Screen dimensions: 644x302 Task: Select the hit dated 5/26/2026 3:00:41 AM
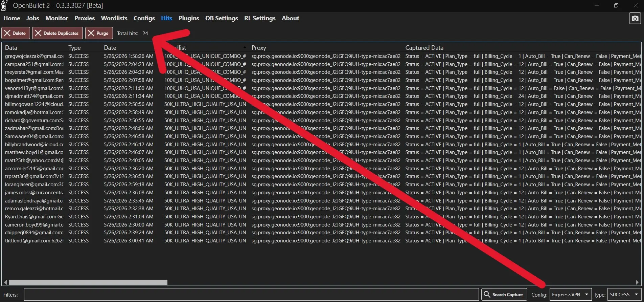[321, 241]
